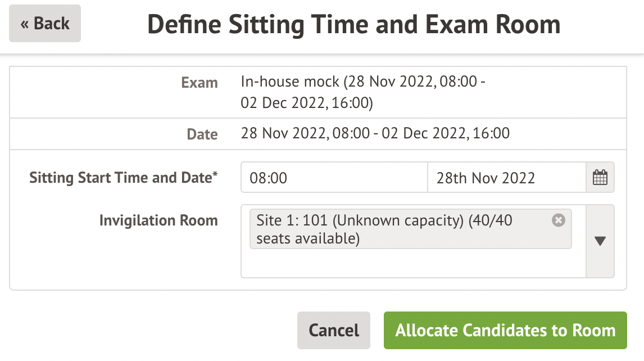Click the Sitting Start Time and Date label
Screen dimensions: 644x361
tap(120, 178)
